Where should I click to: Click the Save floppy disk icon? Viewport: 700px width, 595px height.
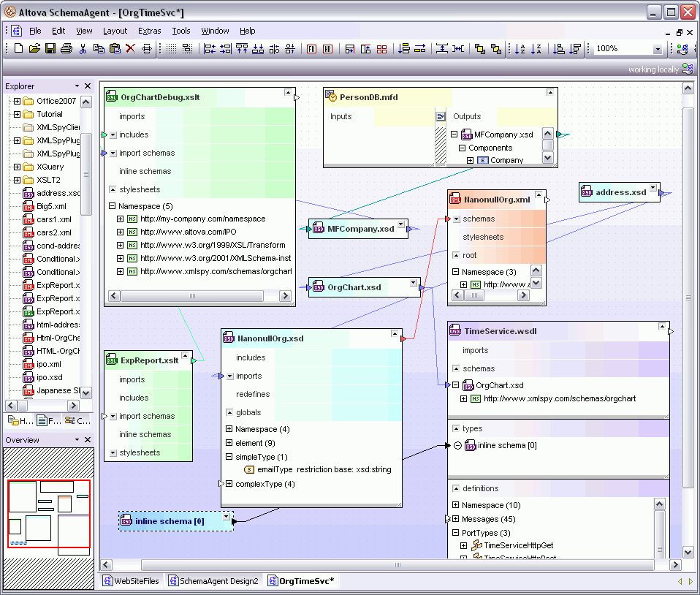(x=50, y=49)
